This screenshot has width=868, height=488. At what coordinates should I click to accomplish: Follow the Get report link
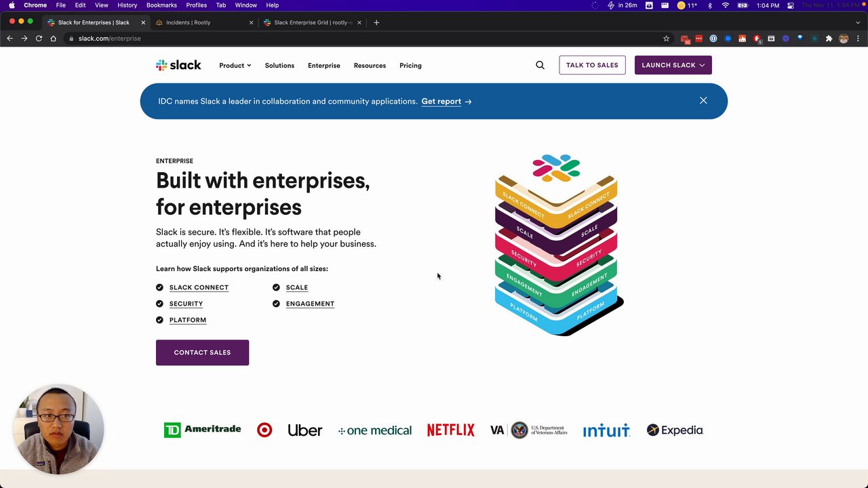pos(446,102)
